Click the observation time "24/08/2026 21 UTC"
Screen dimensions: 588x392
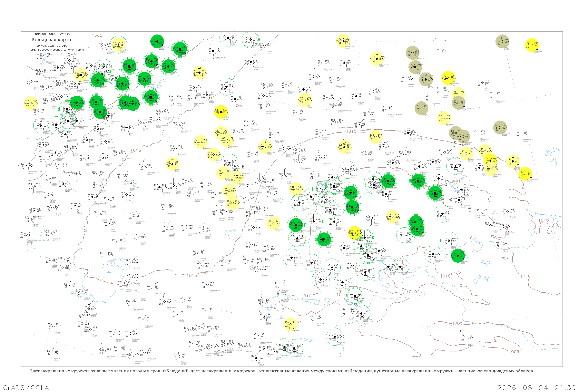click(x=52, y=46)
